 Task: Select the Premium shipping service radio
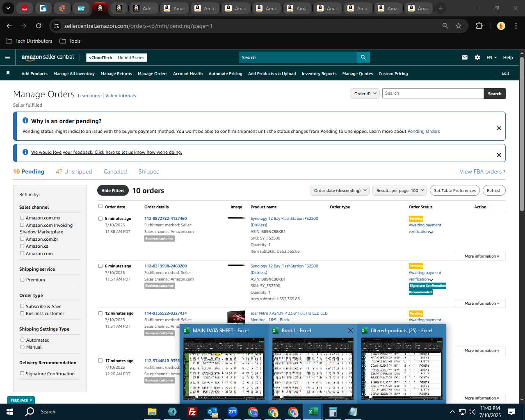coord(22,280)
